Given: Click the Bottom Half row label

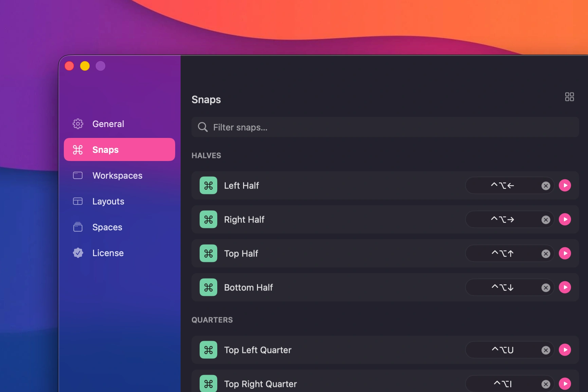Looking at the screenshot, I should click(x=249, y=288).
